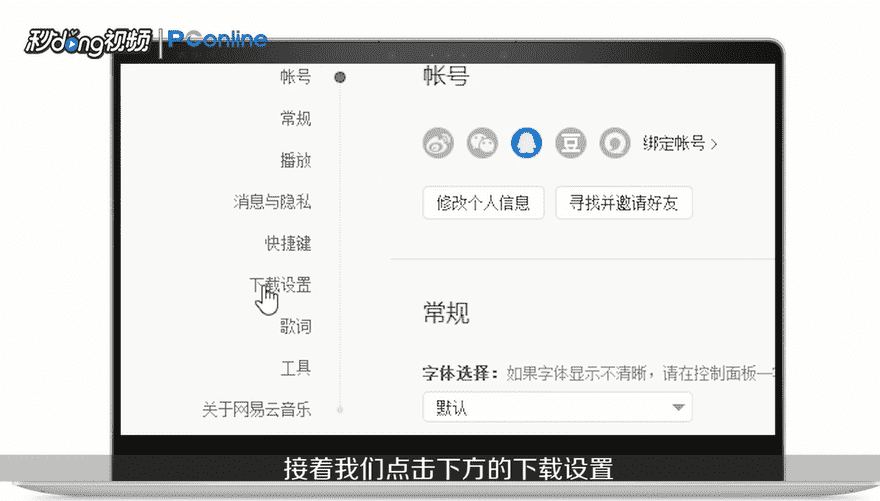Screen dimensions: 880x501
Task: Open 关于网易云音乐 section
Action: click(x=256, y=410)
